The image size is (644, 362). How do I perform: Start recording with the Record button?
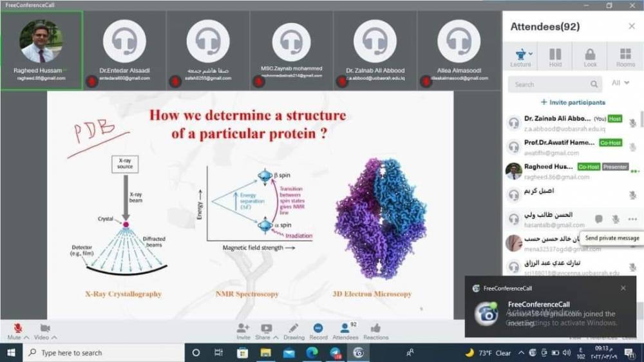318,329
